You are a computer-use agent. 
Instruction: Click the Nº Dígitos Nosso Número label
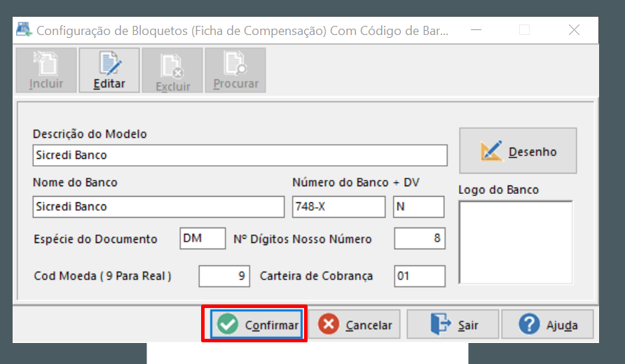click(303, 239)
